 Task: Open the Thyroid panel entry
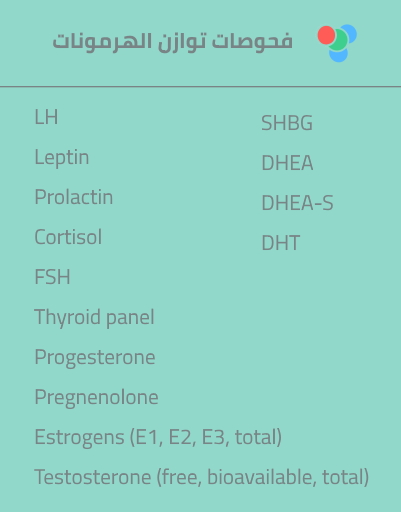pos(94,317)
